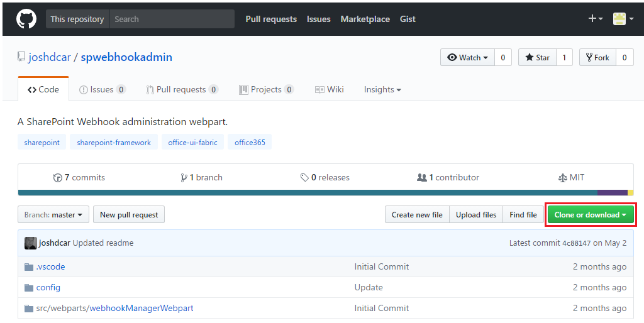The width and height of the screenshot is (644, 323).
Task: Click the config folder icon
Action: tap(29, 288)
